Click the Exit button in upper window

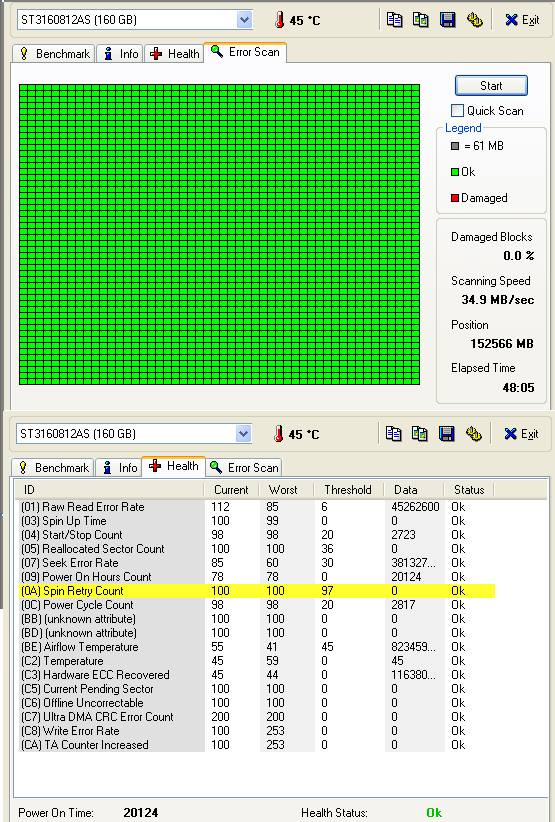[x=522, y=20]
